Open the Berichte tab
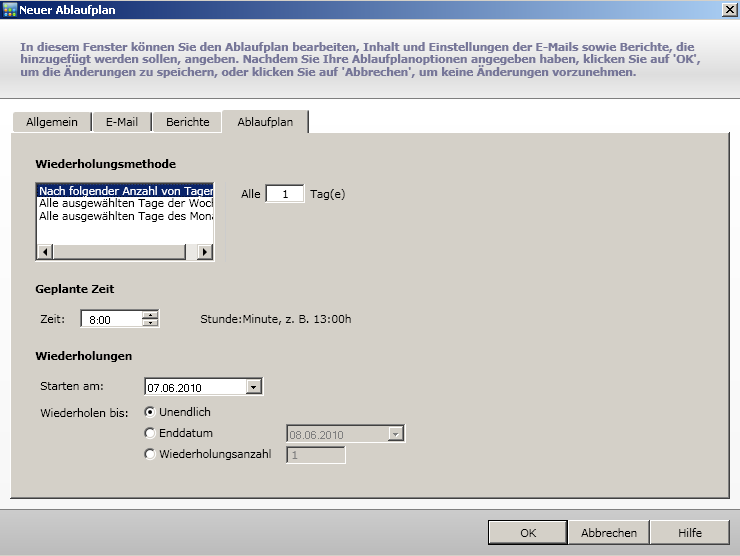Image resolution: width=740 pixels, height=556 pixels. coord(187,122)
